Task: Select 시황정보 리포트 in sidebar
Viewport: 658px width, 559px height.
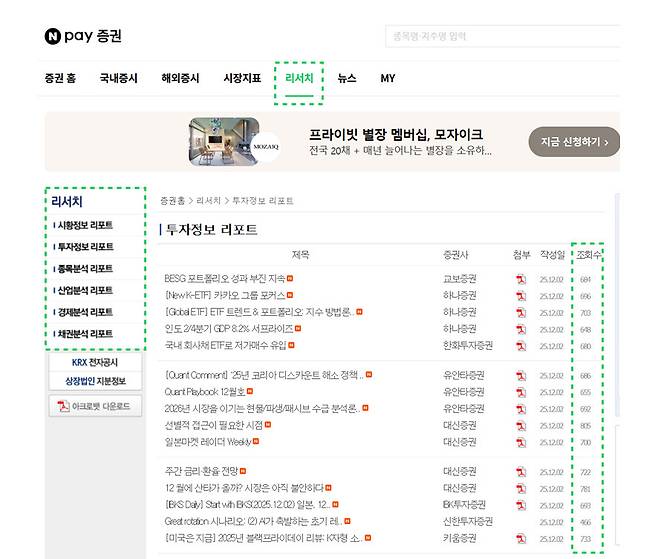Action: (84, 225)
